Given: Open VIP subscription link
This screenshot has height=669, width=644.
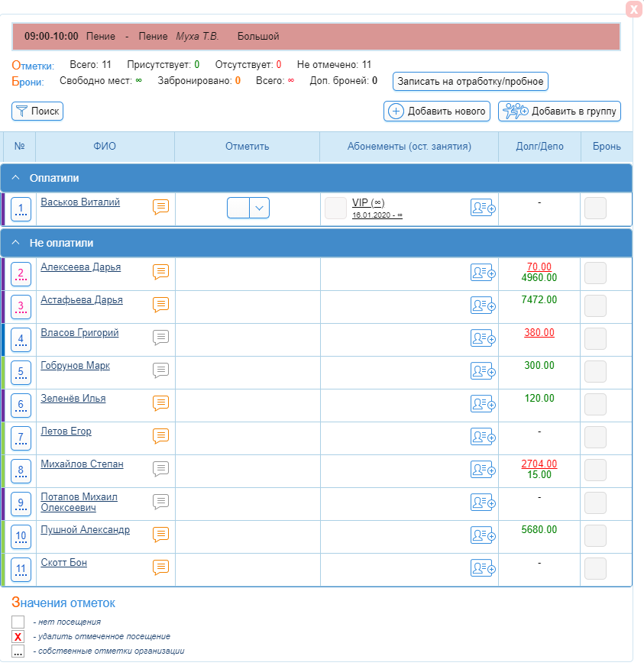Looking at the screenshot, I should [x=368, y=202].
